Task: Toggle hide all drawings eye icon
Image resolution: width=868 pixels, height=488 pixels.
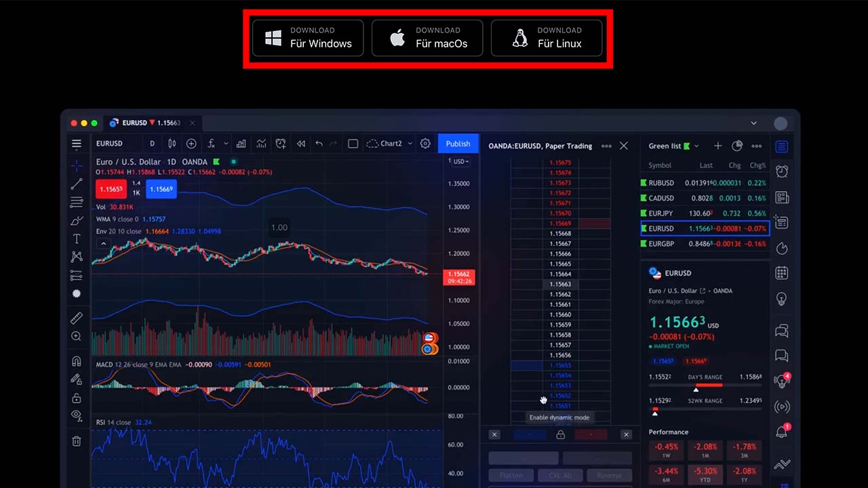Action: pyautogui.click(x=77, y=415)
